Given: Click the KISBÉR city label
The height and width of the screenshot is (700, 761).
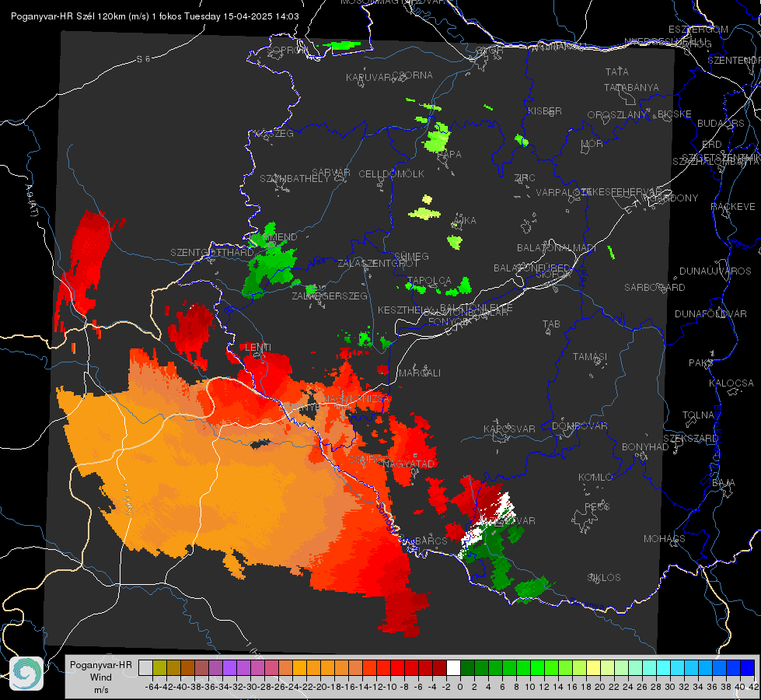Looking at the screenshot, I should (x=545, y=110).
